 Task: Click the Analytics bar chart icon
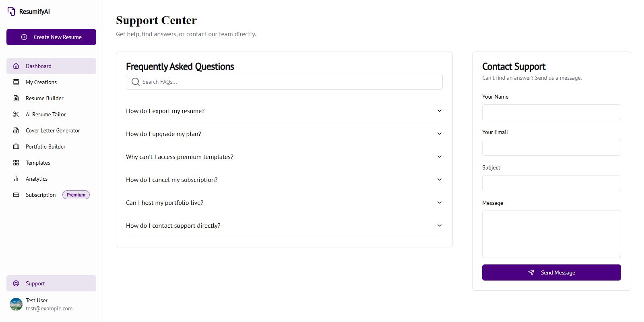pyautogui.click(x=16, y=179)
